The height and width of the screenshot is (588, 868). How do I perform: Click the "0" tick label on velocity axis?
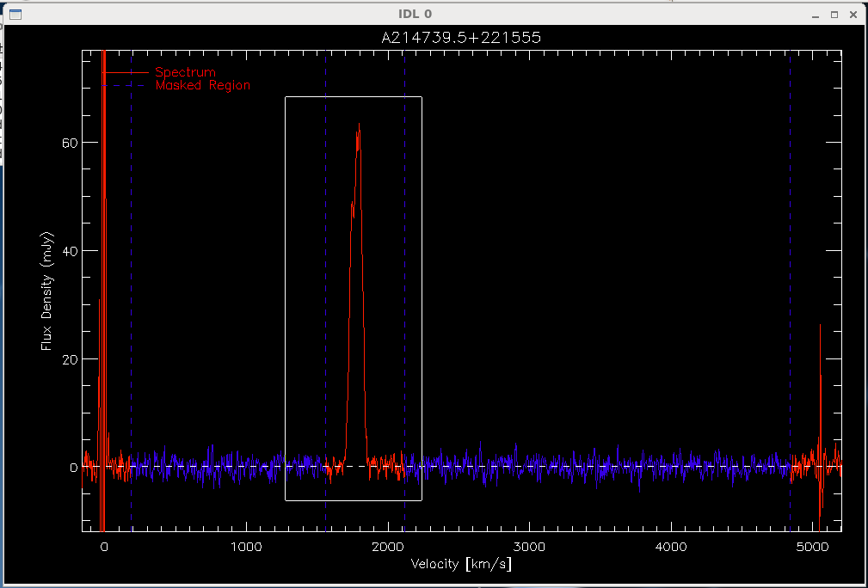pyautogui.click(x=103, y=547)
